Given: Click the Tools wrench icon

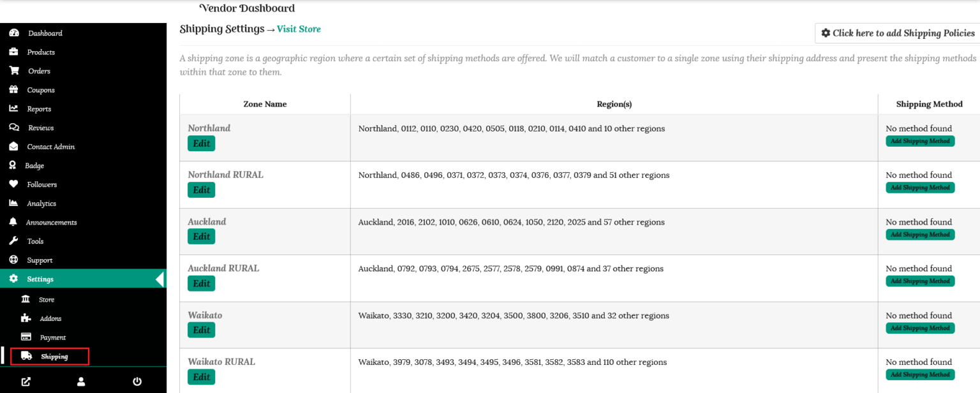Looking at the screenshot, I should pos(13,241).
